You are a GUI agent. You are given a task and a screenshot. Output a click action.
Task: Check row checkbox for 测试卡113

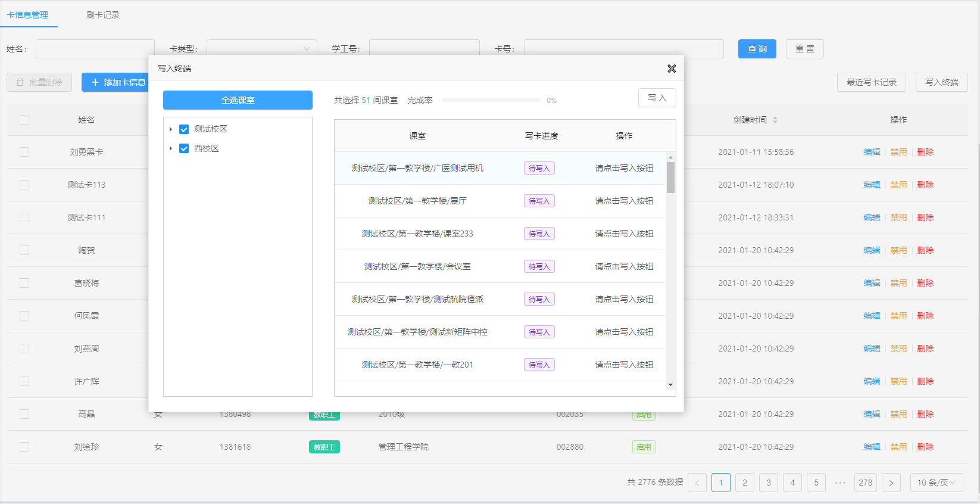pyautogui.click(x=24, y=185)
